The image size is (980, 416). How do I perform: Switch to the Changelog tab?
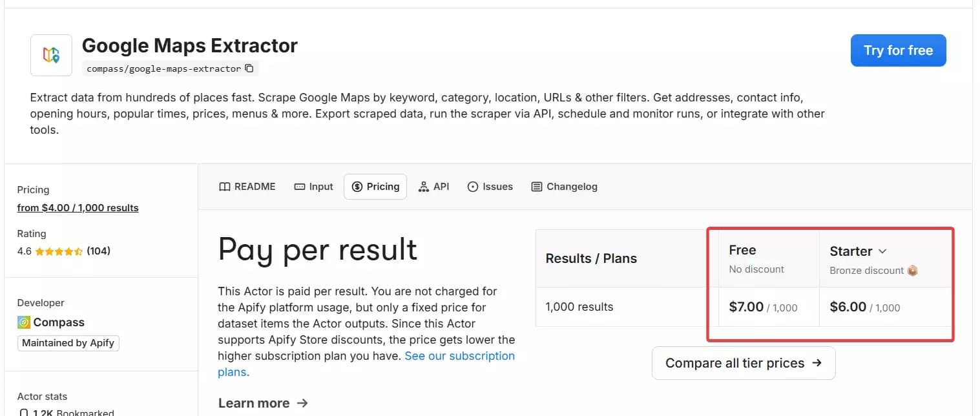(x=564, y=186)
